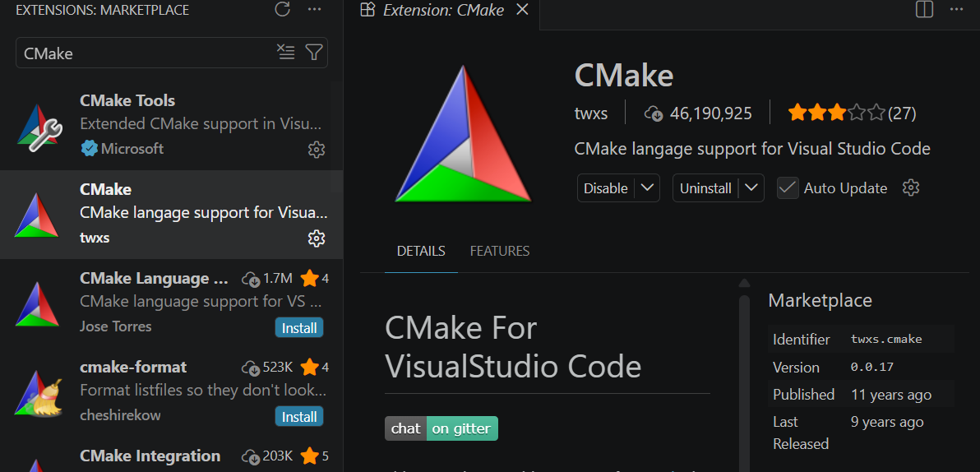The image size is (980, 472).
Task: Click the identifier value twxs.cmake
Action: 886,340
